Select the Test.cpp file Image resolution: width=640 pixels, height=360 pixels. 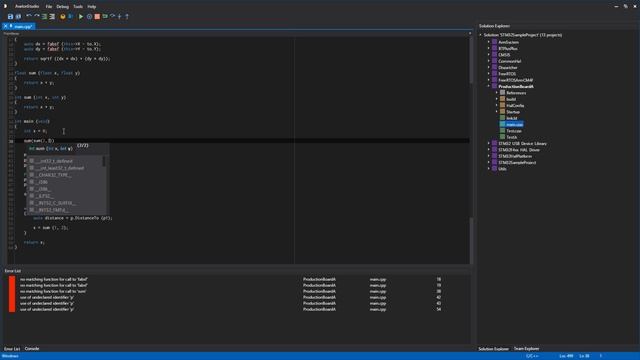pos(513,131)
